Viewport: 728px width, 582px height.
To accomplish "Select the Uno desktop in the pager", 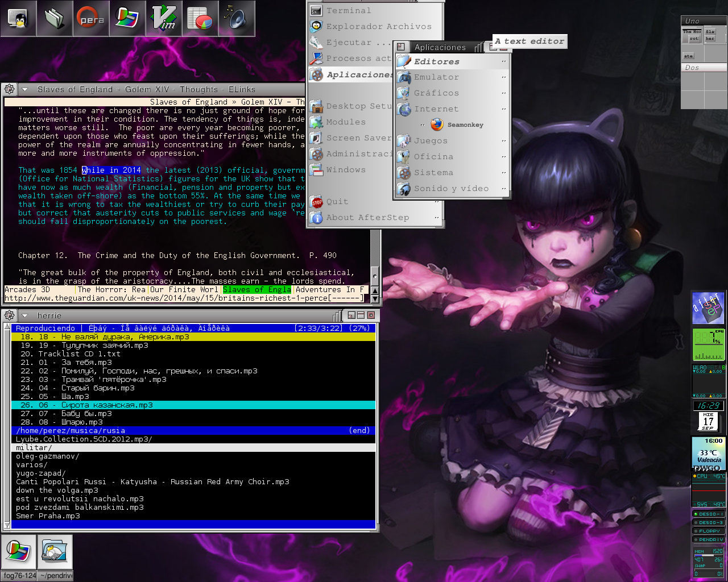I will pos(704,21).
